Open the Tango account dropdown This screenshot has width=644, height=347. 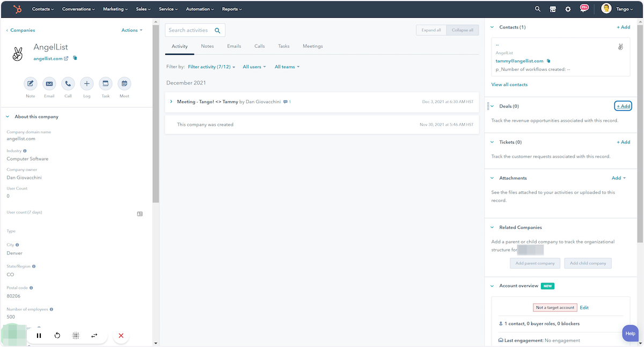pyautogui.click(x=624, y=9)
